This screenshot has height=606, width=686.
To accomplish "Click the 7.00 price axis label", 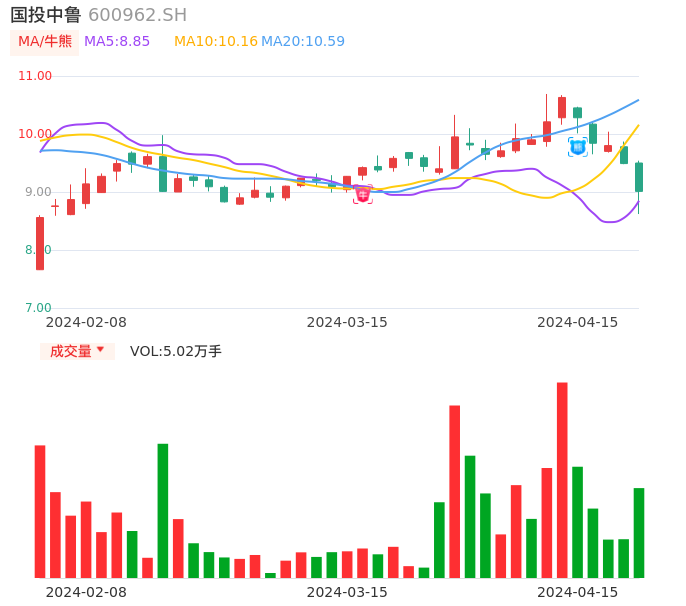I will click(39, 308).
